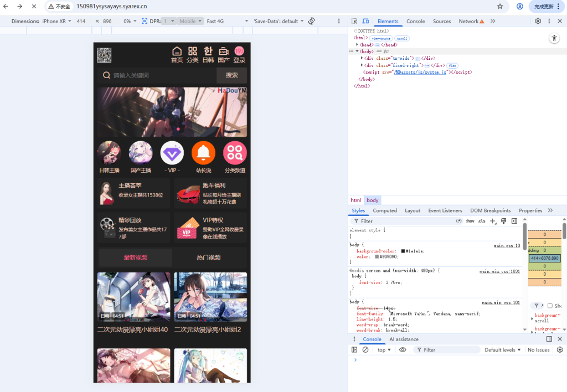Open system.js script link

pos(420,72)
